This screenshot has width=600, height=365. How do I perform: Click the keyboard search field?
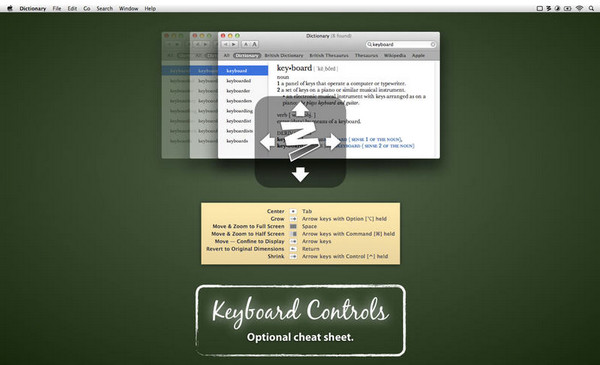pos(401,44)
